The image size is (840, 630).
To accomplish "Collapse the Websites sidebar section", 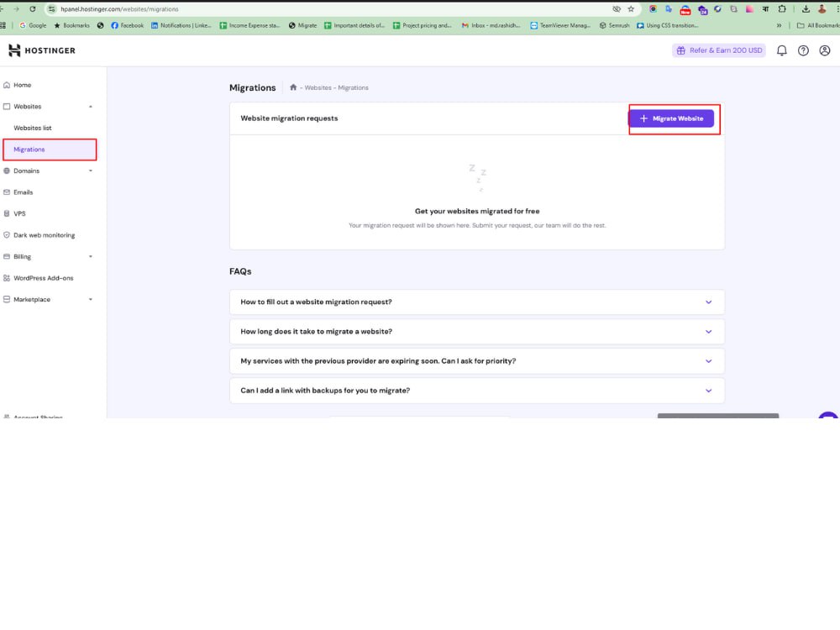I will 91,107.
